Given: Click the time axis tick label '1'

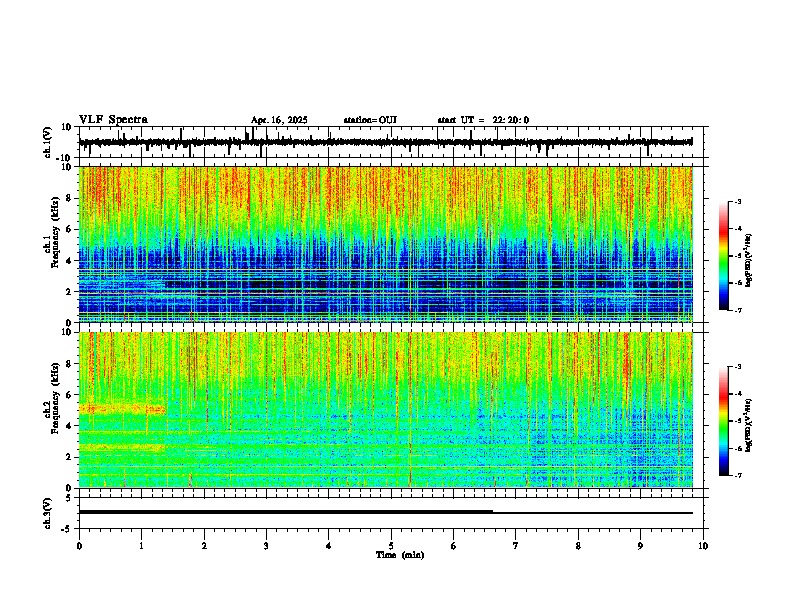Looking at the screenshot, I should coord(141,546).
